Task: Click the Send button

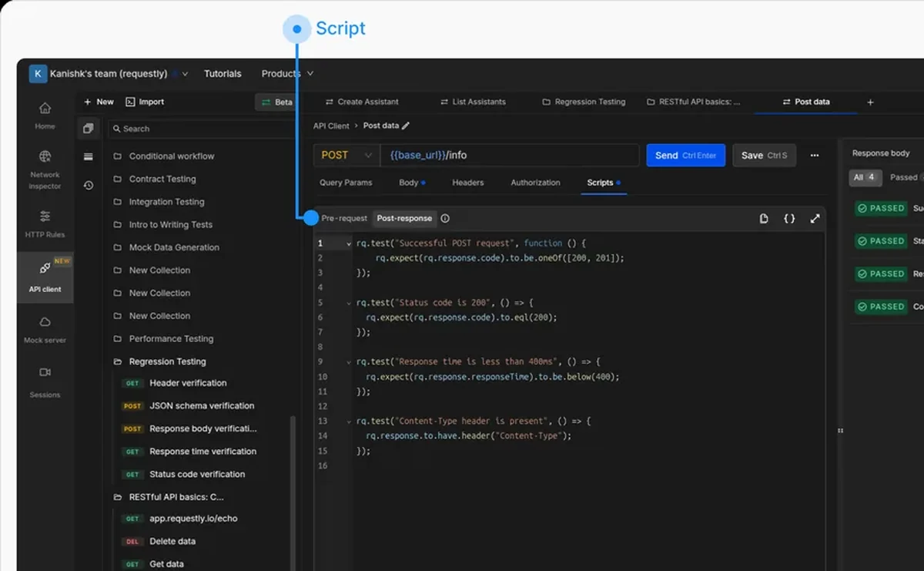Action: [x=685, y=155]
